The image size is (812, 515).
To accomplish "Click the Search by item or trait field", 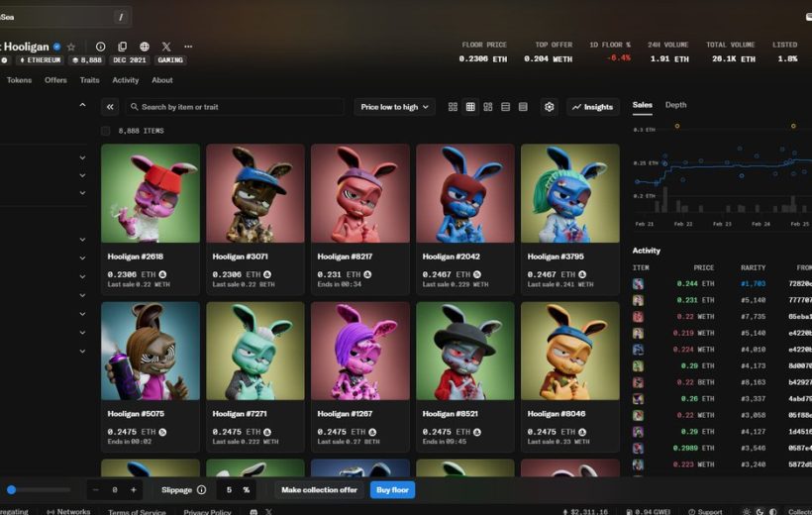I will tap(234, 107).
